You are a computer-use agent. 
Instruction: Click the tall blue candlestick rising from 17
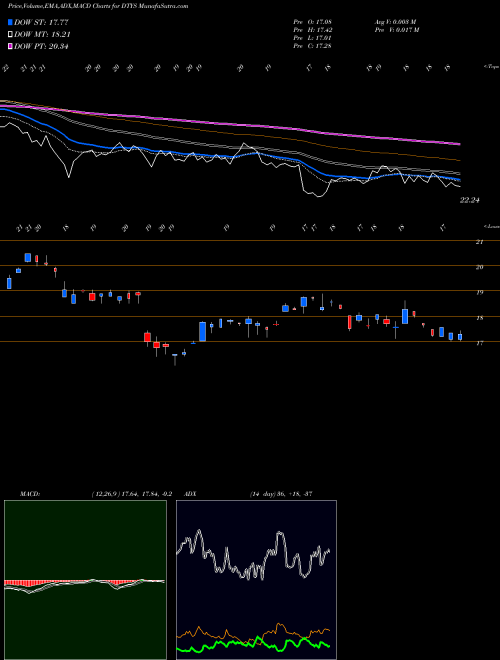click(x=202, y=332)
